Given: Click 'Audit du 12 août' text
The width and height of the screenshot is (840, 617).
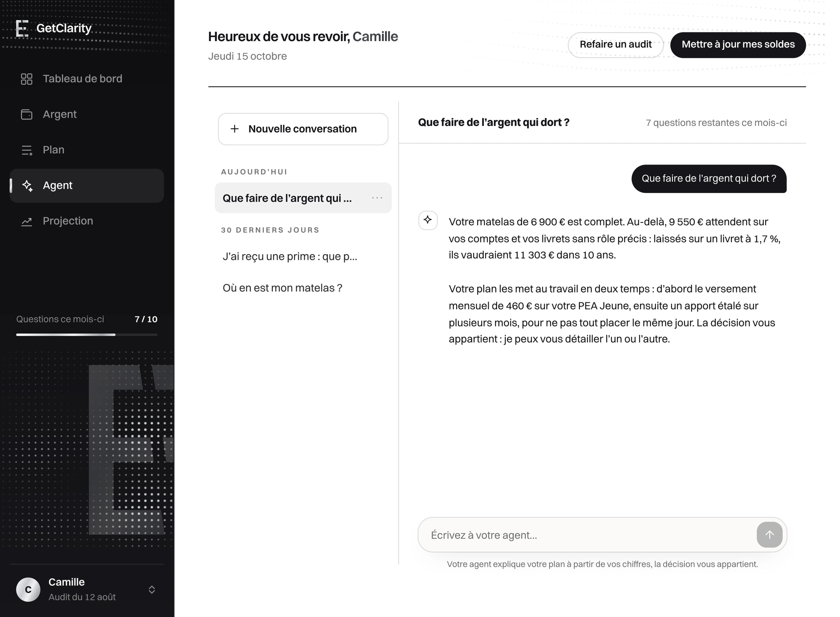Looking at the screenshot, I should pos(82,597).
